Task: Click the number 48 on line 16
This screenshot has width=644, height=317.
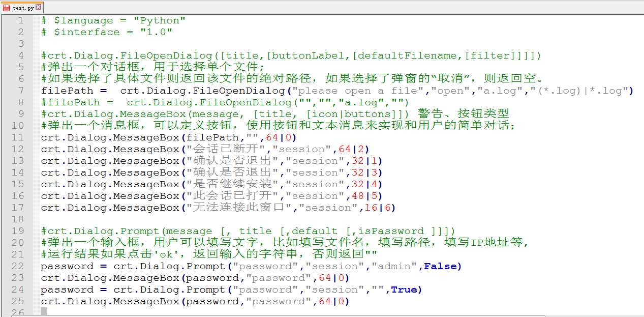Action: coord(358,196)
